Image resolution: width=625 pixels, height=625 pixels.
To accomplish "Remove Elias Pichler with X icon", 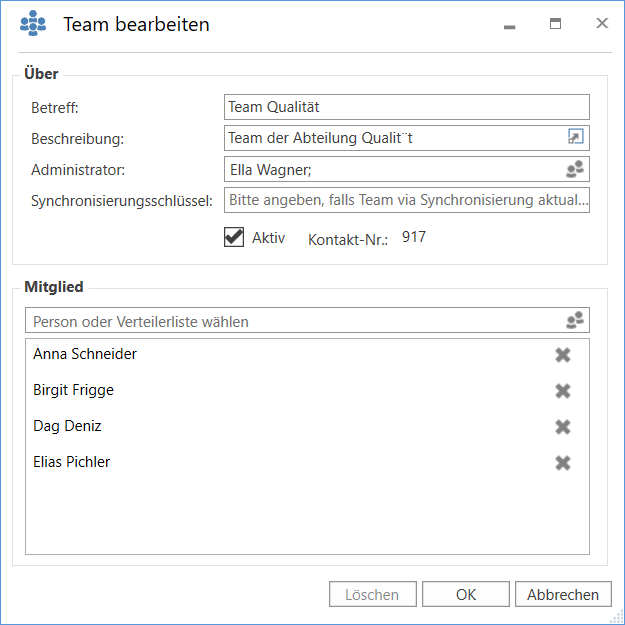I will (563, 463).
